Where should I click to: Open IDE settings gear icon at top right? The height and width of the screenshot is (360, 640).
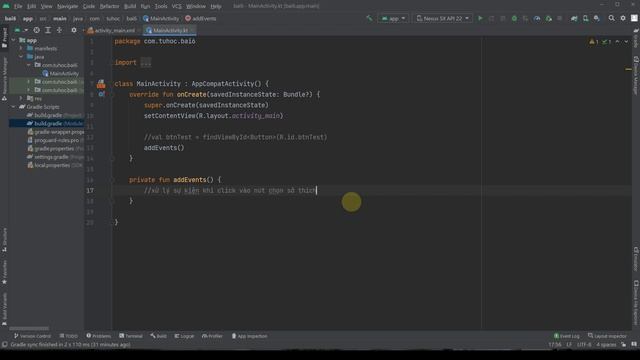(x=623, y=18)
